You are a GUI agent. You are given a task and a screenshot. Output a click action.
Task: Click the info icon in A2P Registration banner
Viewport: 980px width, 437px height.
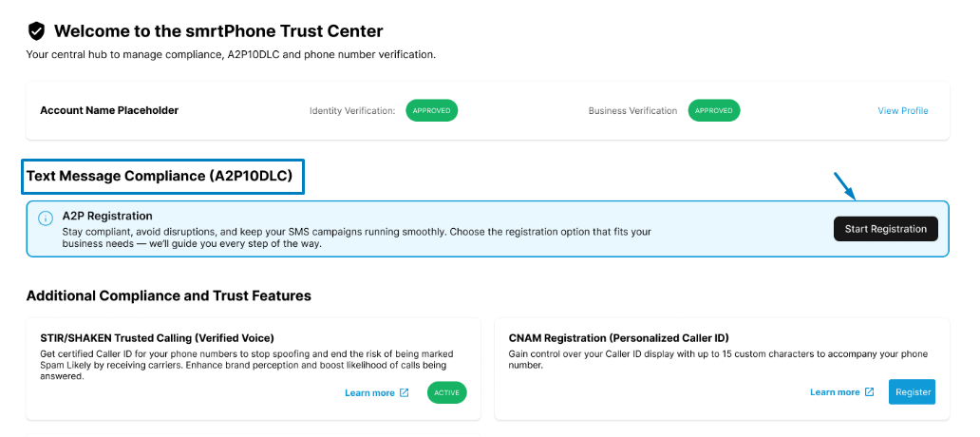tap(45, 218)
